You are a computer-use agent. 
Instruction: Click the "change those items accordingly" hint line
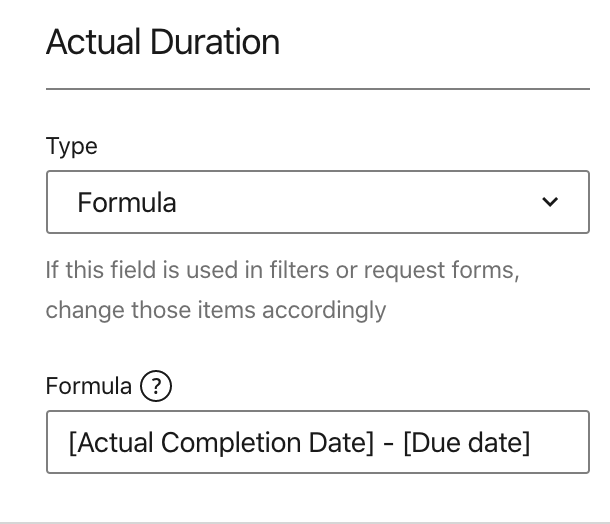tap(215, 310)
